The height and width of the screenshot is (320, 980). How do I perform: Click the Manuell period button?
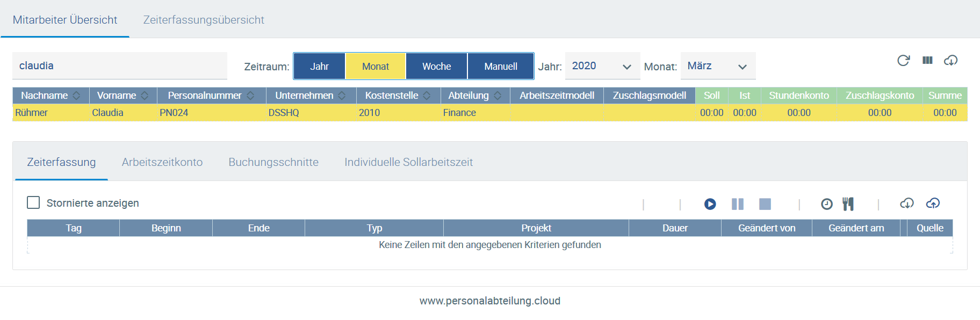pyautogui.click(x=501, y=66)
